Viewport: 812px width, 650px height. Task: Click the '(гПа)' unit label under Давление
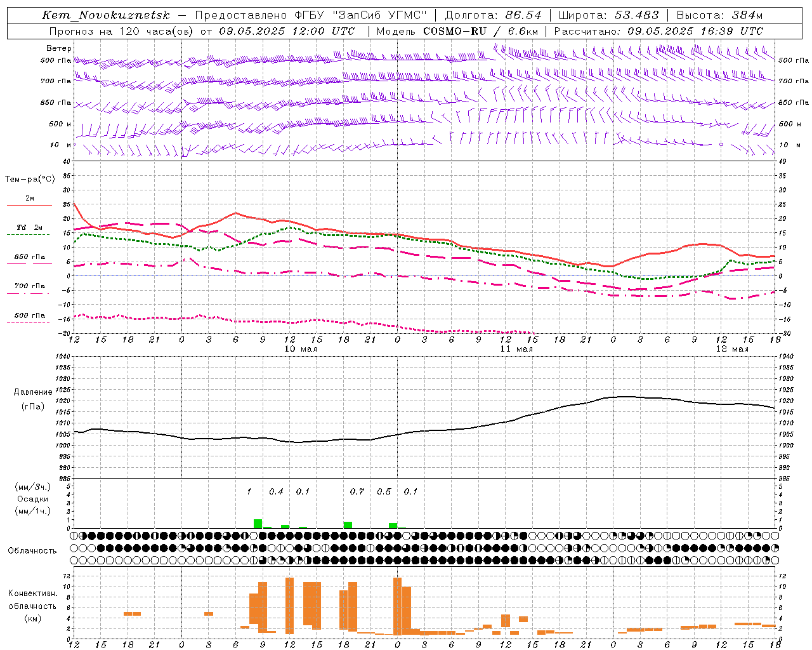tap(33, 407)
